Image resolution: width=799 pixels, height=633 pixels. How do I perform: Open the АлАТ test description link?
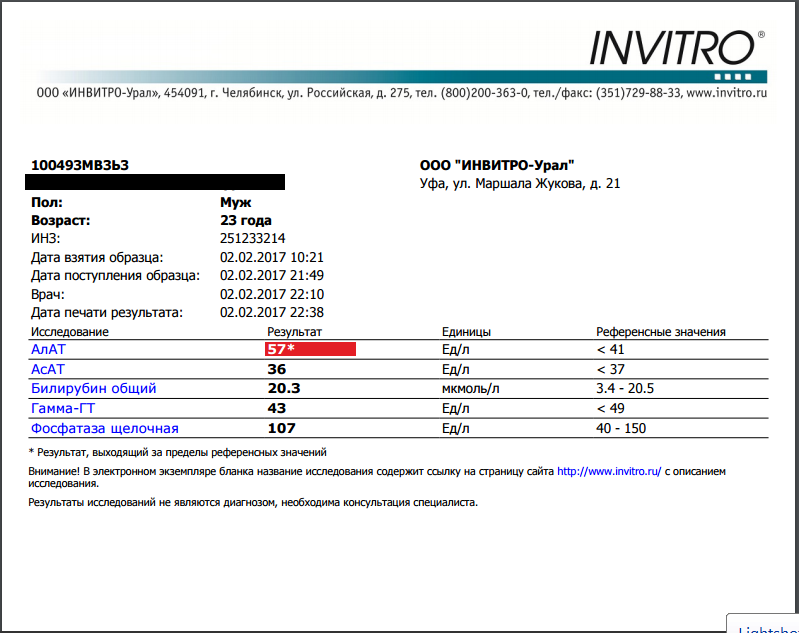click(x=50, y=350)
